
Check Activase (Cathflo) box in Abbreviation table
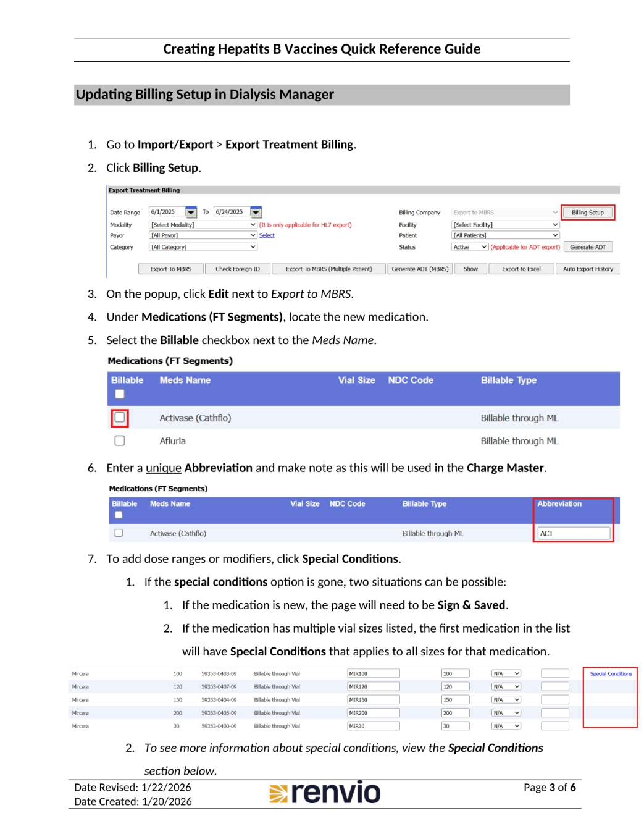(119, 533)
